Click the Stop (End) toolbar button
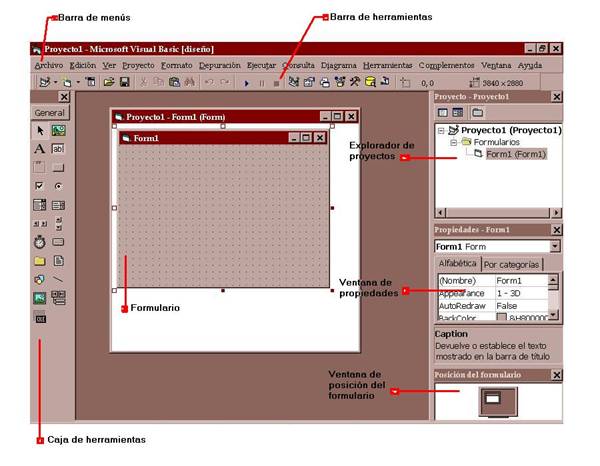600x466 pixels. 277,83
